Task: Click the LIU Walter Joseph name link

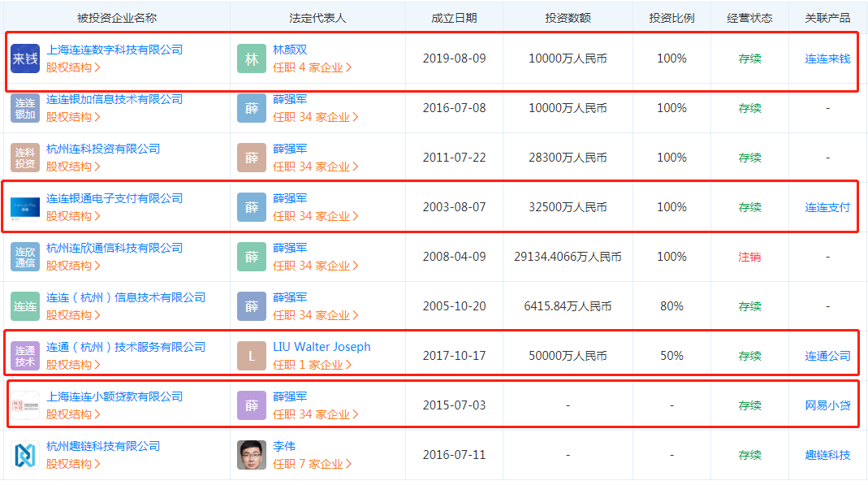Action: coord(323,345)
